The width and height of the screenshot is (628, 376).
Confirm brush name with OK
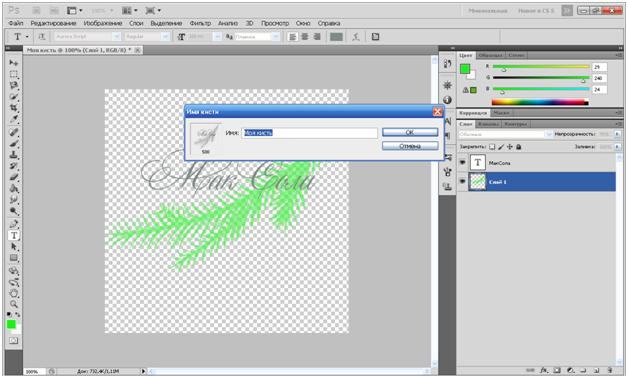410,132
